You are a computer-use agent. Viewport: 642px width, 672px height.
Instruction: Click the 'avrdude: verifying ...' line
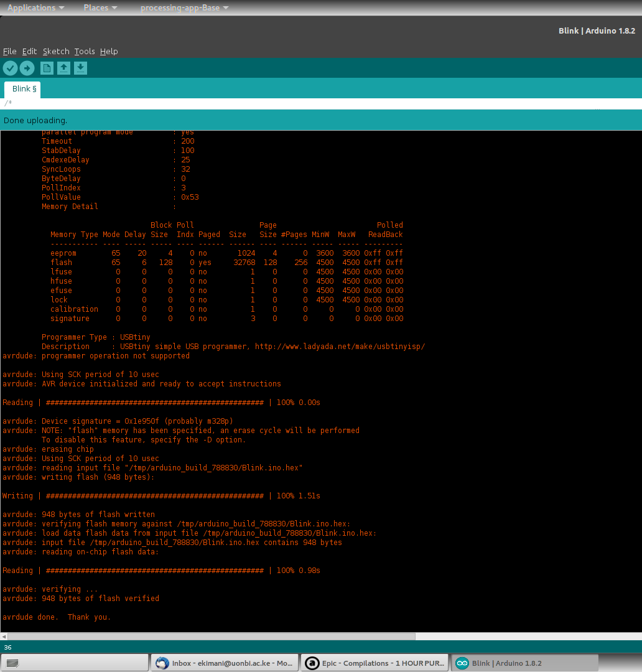click(x=50, y=589)
